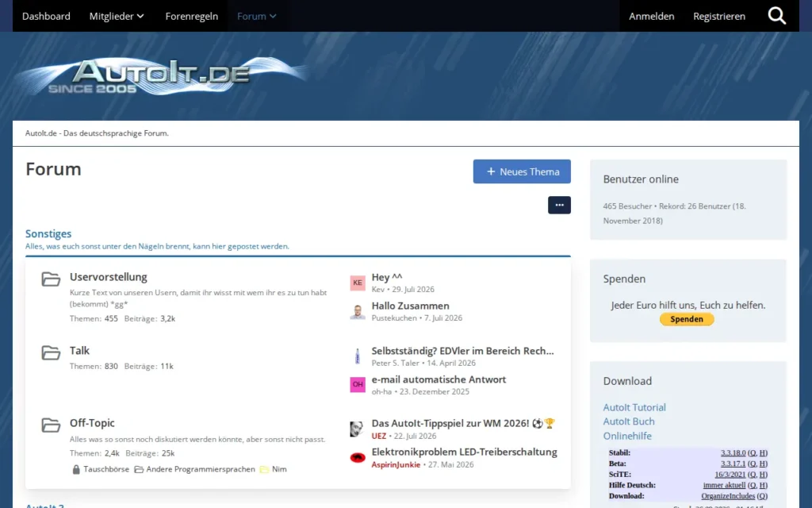Viewport: 812px width, 508px height.
Task: Click Peter S. Taler's avatar icon
Action: point(358,356)
